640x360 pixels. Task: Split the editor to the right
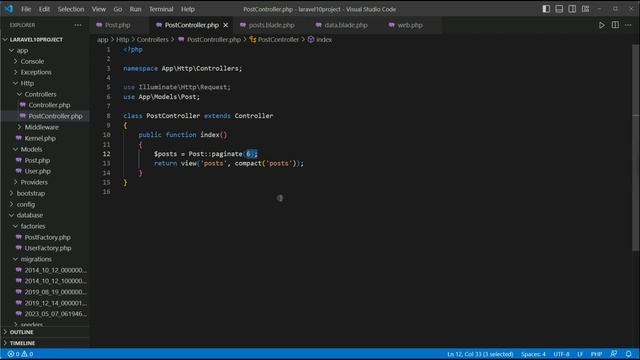coord(615,25)
